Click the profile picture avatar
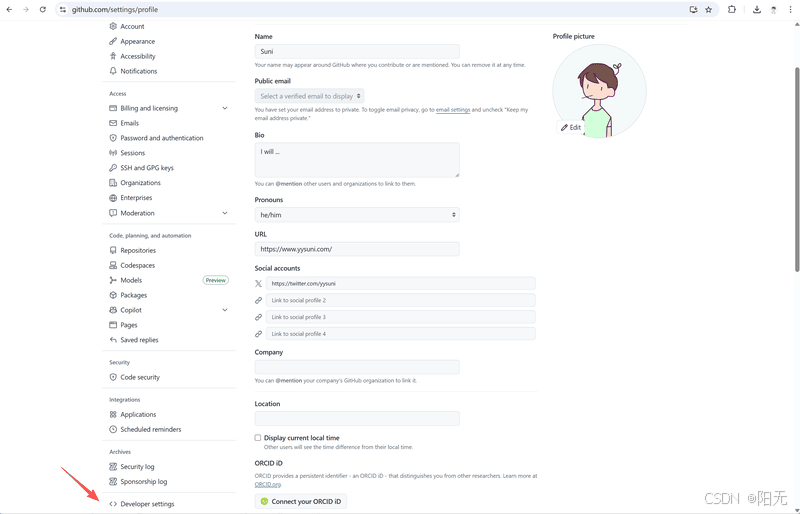800x514 pixels. pyautogui.click(x=599, y=91)
